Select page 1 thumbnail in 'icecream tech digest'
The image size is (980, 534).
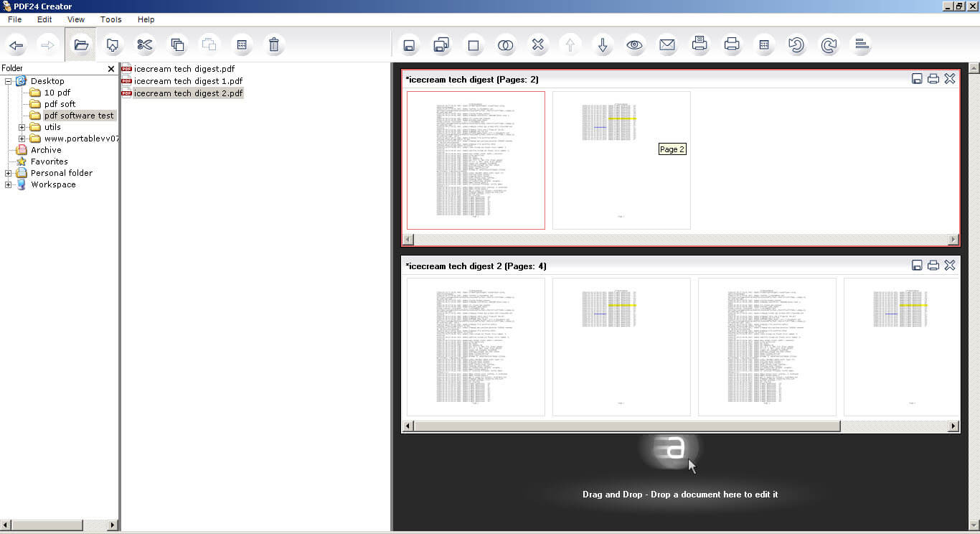[476, 160]
